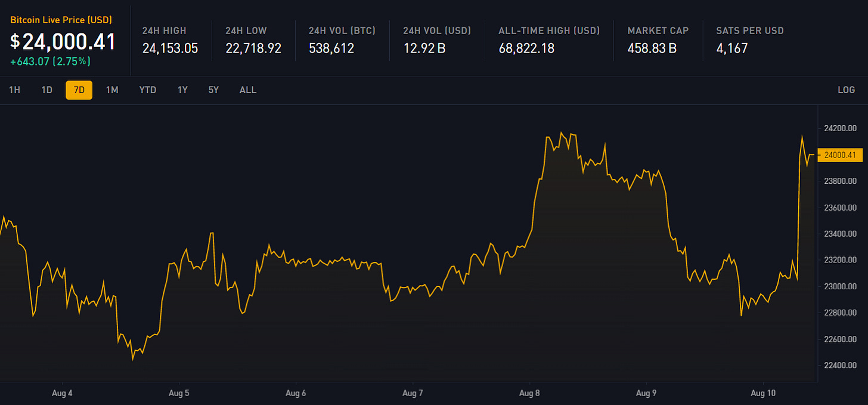The image size is (868, 405).
Task: Click the 23600.00 y-axis label
Action: [841, 208]
